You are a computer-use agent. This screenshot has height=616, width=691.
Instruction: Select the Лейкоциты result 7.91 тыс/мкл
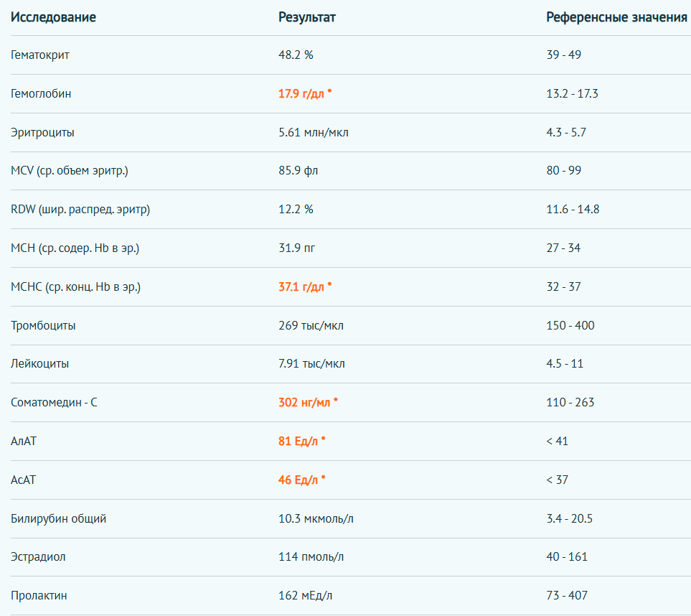pos(311,364)
